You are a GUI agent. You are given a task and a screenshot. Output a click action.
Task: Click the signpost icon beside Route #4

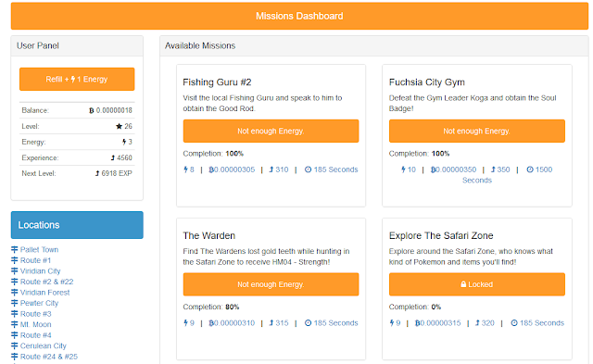pyautogui.click(x=15, y=335)
